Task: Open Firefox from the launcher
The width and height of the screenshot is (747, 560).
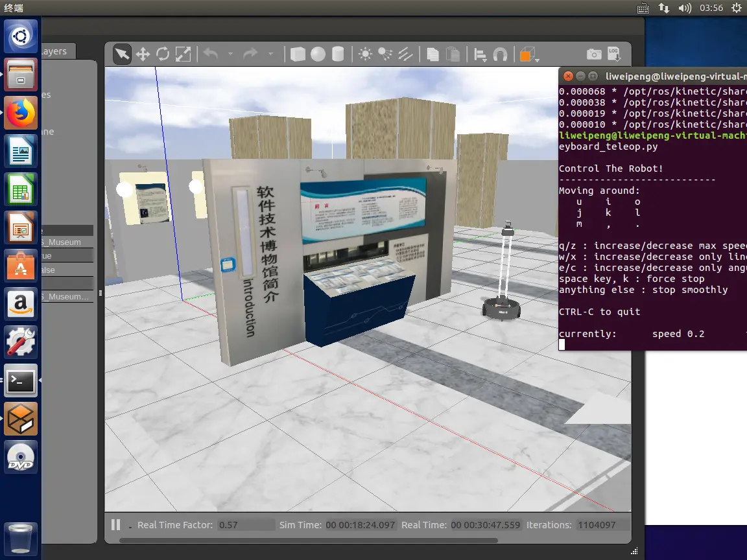Action: tap(21, 113)
